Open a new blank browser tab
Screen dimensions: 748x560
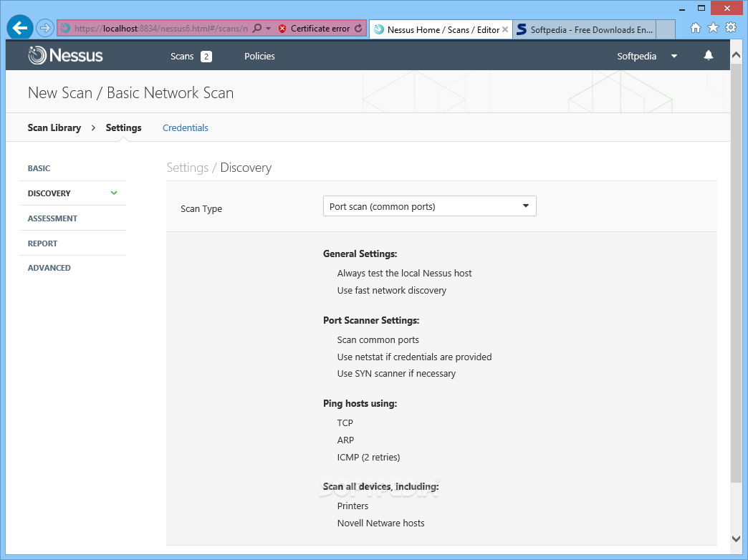click(x=666, y=29)
